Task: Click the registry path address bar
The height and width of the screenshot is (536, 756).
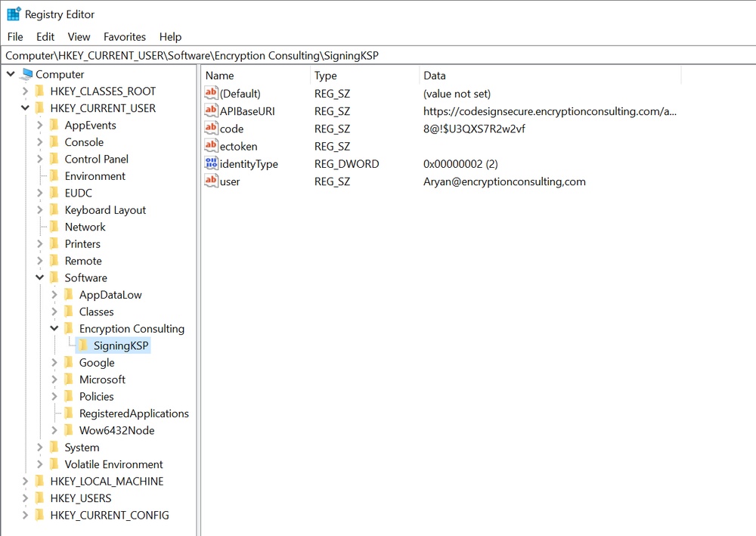Action: click(378, 55)
